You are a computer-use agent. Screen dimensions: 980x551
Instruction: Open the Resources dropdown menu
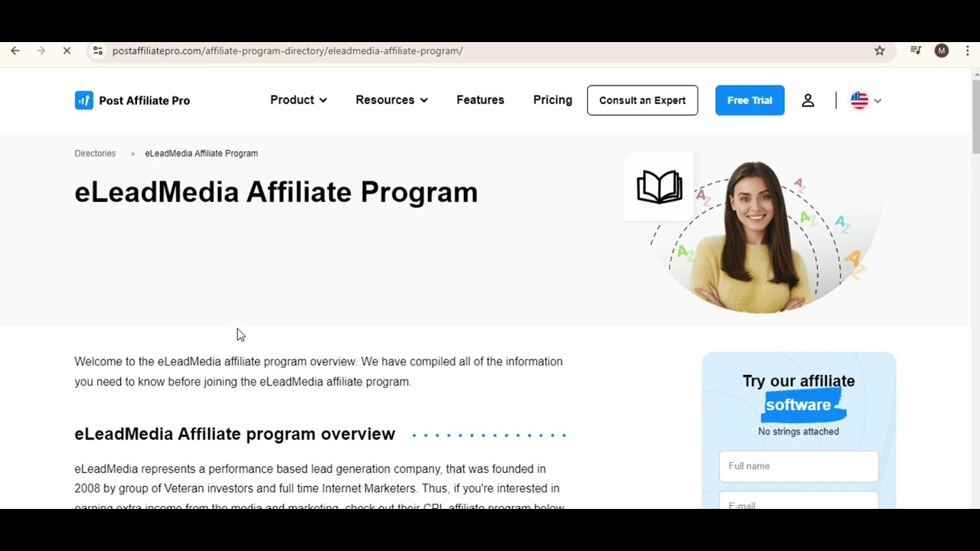[x=391, y=100]
